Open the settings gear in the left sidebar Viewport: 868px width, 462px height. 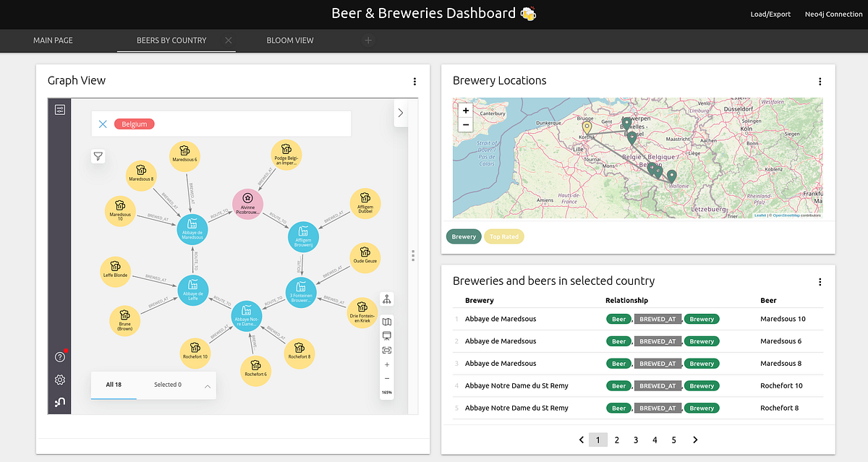59,379
